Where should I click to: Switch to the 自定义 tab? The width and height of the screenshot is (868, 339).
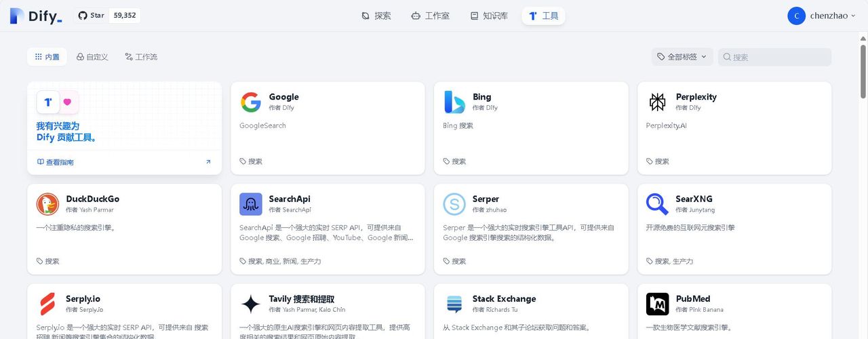[92, 57]
